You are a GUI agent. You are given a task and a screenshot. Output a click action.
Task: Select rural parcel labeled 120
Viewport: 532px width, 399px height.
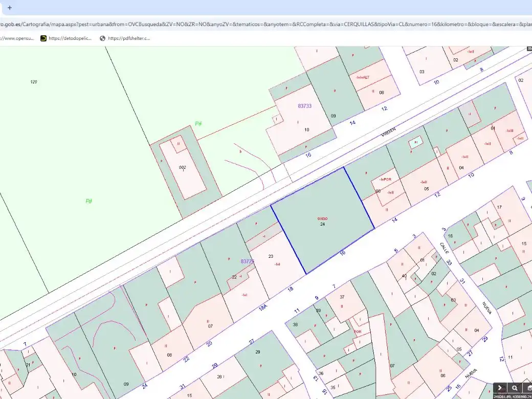34,82
